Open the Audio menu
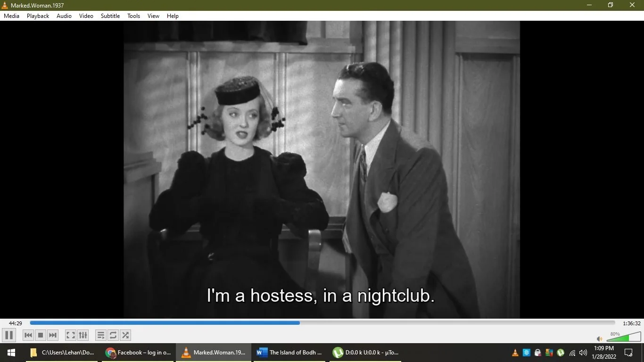This screenshot has width=644, height=362. [64, 16]
